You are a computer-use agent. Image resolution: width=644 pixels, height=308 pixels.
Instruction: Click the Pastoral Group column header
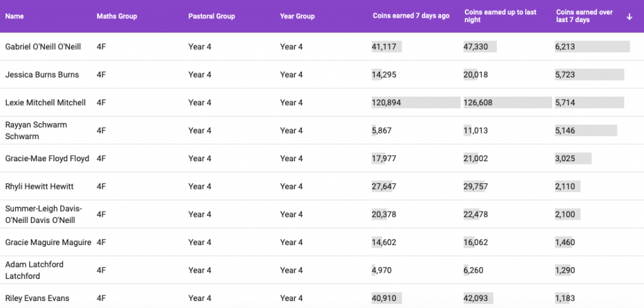(x=211, y=16)
